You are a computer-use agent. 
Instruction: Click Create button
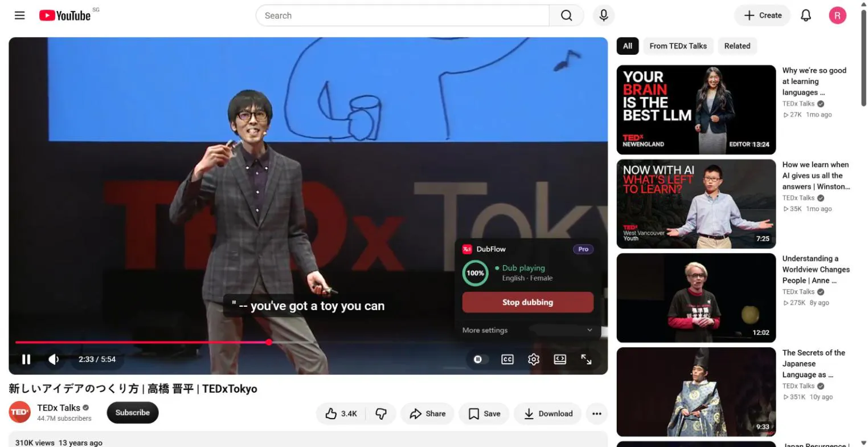pos(762,15)
